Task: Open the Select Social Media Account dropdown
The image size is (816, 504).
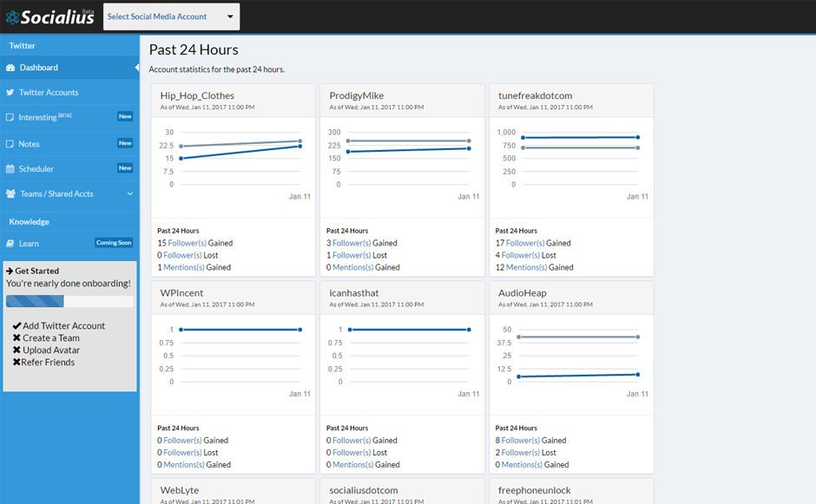Action: (x=171, y=16)
